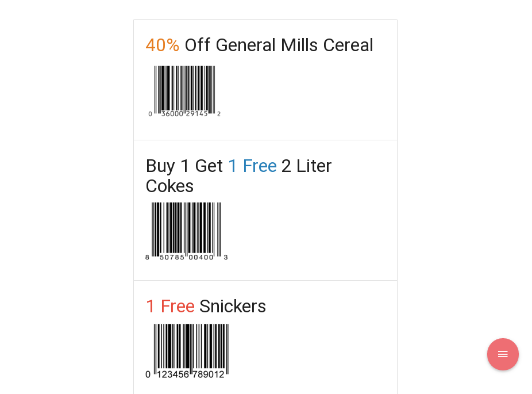The image size is (532, 394).
Task: Click barcode digits 50785 00400
Action: [187, 257]
